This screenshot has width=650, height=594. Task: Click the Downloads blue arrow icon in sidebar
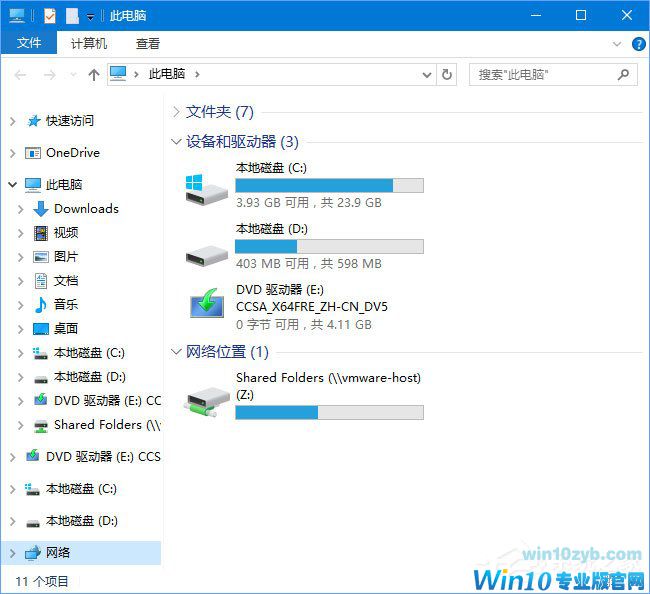[x=40, y=209]
